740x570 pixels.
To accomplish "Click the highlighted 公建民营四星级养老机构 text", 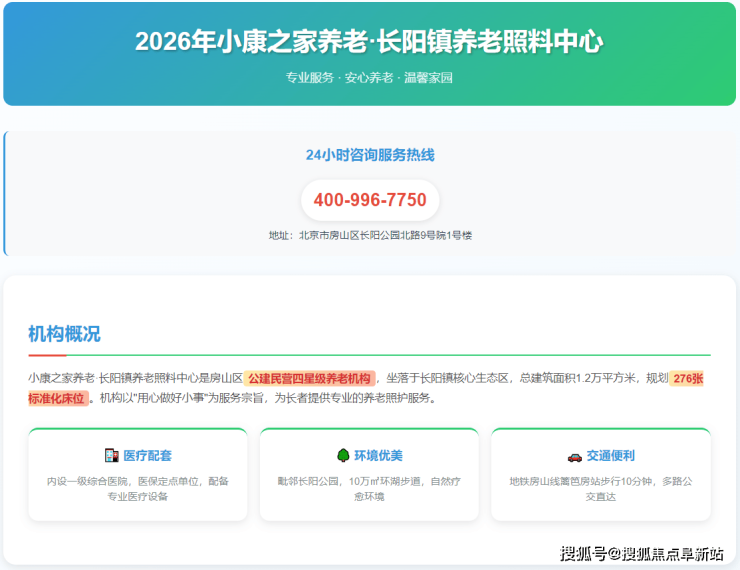I will (310, 378).
